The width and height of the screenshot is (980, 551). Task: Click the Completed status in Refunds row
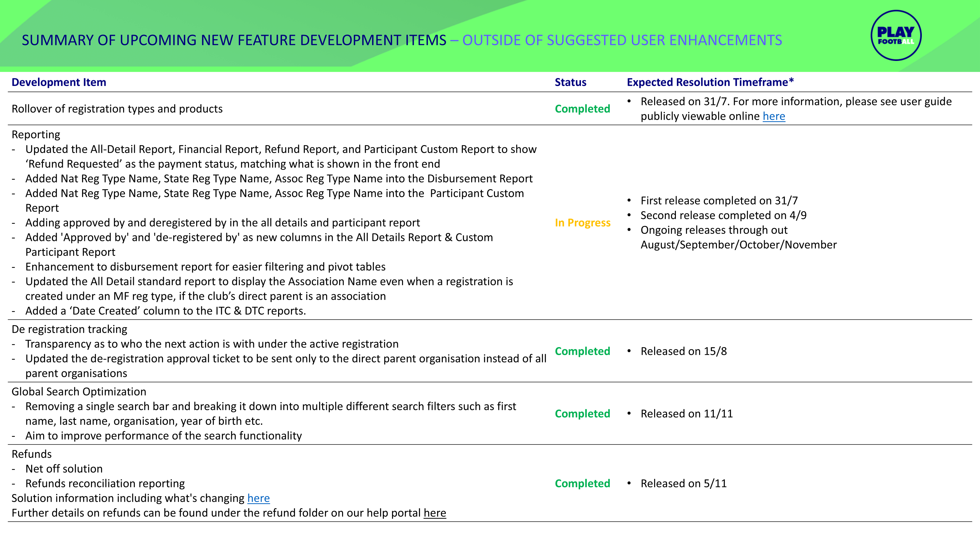click(x=582, y=484)
